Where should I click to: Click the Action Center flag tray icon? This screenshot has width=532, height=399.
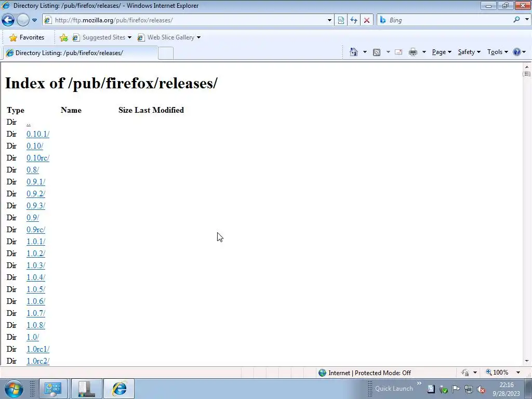456,389
